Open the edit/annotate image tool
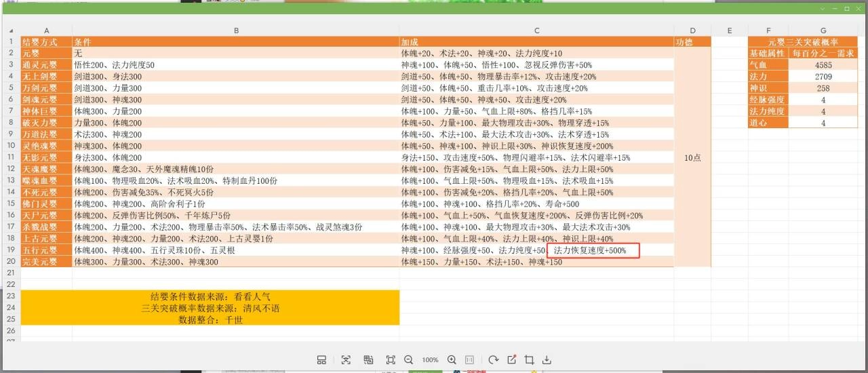This screenshot has width=868, height=373. [x=512, y=360]
